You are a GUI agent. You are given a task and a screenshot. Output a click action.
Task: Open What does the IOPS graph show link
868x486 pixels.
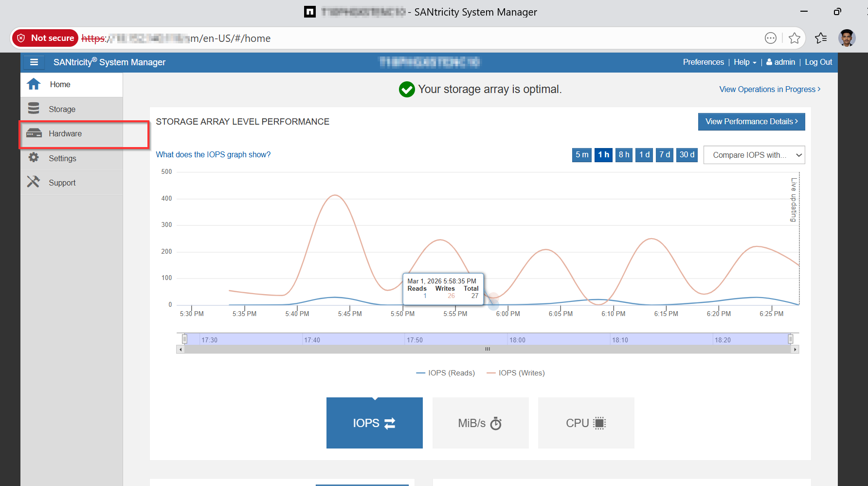213,154
